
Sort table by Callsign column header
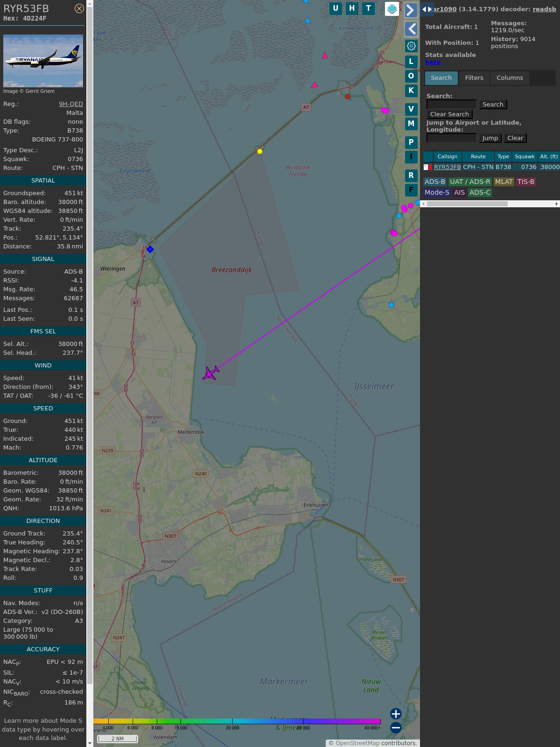coord(447,157)
